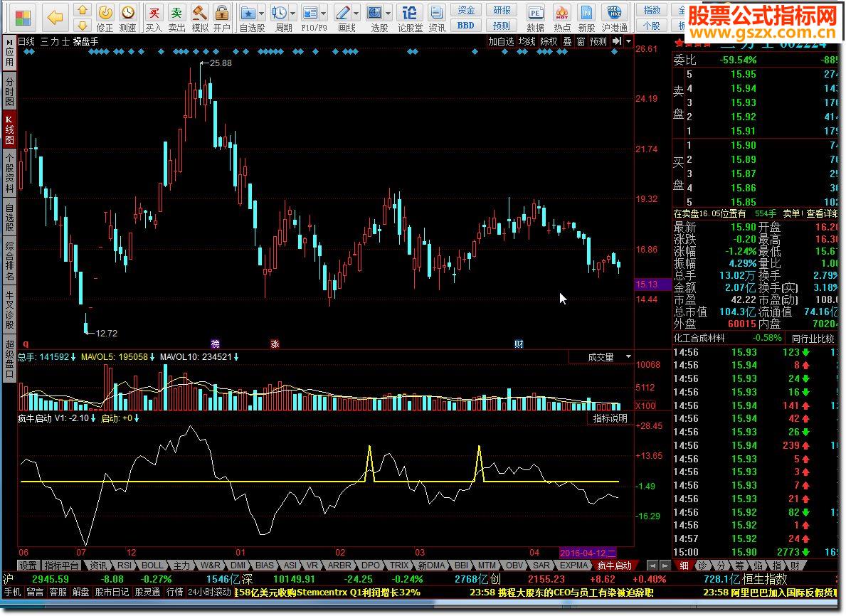Open the 成交量 indicator dropdown
846x616 pixels.
point(628,357)
